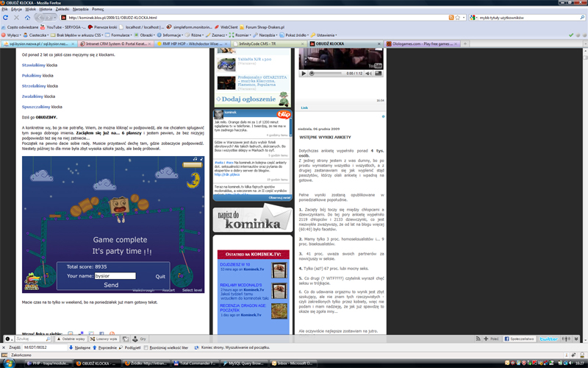The width and height of the screenshot is (588, 368).
Task: Open the Narzędzia menu in the menu bar
Action: [x=81, y=9]
